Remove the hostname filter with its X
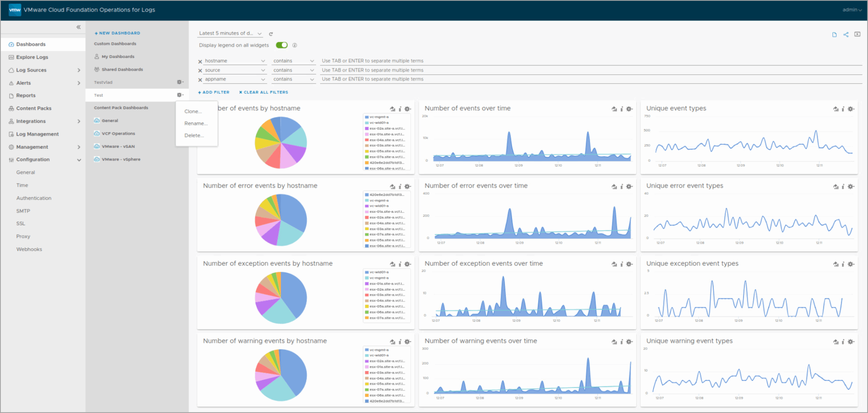Screen dimensions: 868x413 [x=200, y=61]
